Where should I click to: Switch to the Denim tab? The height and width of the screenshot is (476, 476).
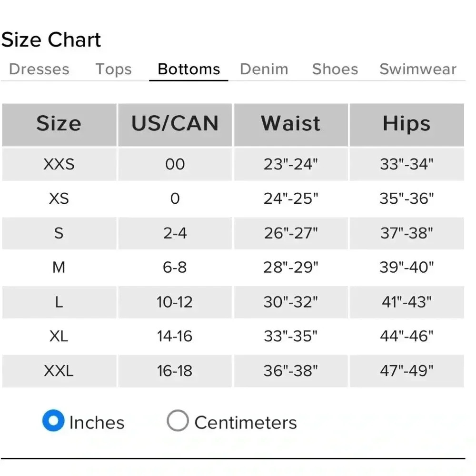[x=264, y=69]
